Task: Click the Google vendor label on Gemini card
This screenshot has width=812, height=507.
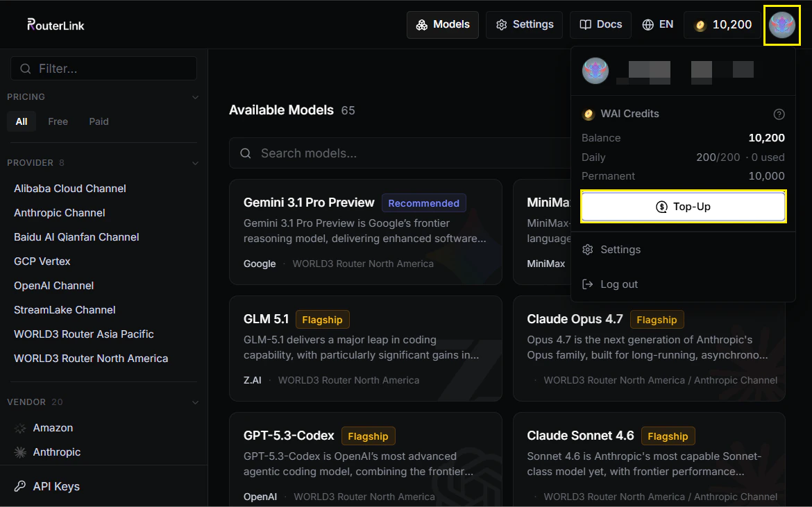Action: 260,264
